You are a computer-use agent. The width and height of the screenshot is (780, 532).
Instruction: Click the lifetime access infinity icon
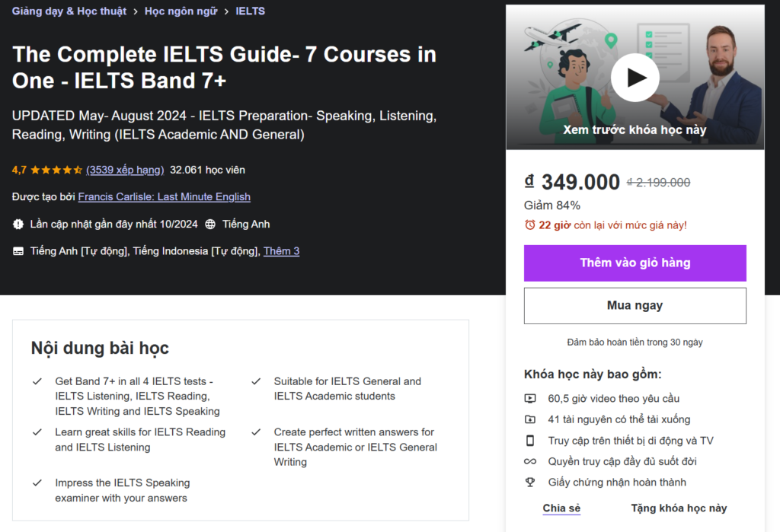[531, 461]
